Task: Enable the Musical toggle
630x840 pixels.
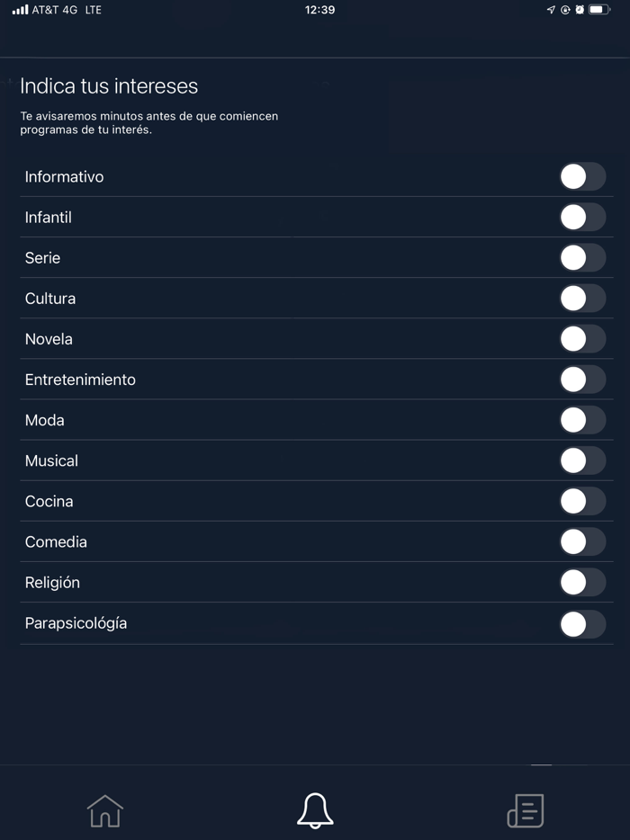Action: (583, 460)
